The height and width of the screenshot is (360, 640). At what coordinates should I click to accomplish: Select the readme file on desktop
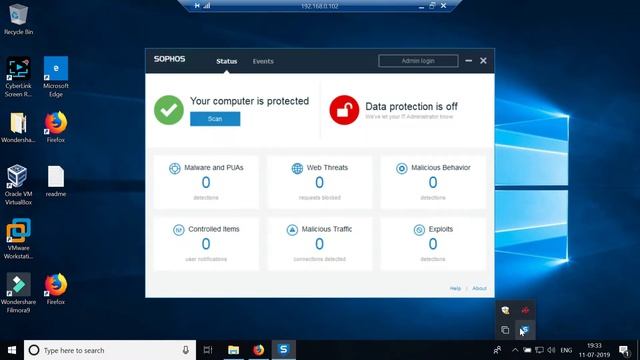(56, 181)
